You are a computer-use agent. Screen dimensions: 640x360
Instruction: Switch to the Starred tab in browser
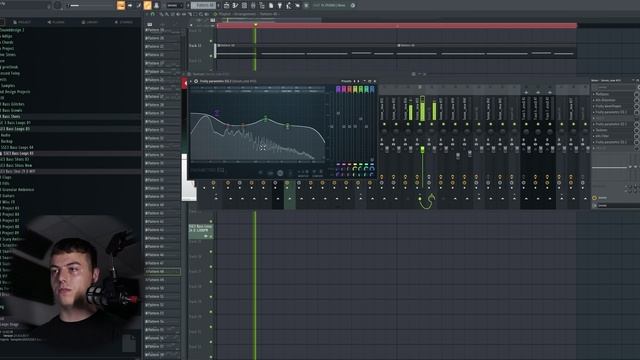pyautogui.click(x=124, y=22)
